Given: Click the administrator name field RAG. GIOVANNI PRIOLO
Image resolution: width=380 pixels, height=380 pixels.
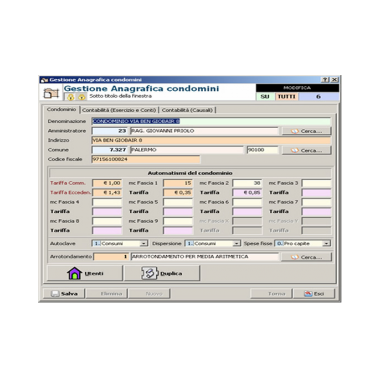Looking at the screenshot, I should click(204, 131).
